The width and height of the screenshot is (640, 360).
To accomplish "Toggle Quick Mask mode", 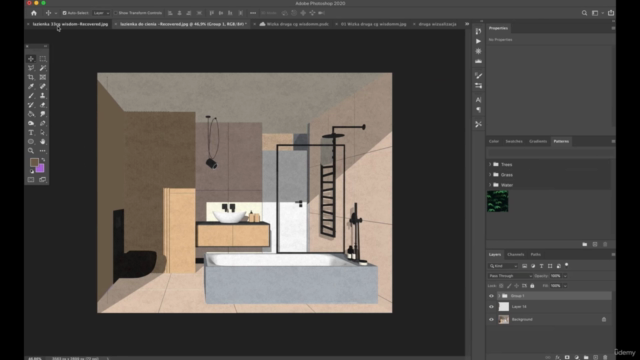I will [x=31, y=180].
